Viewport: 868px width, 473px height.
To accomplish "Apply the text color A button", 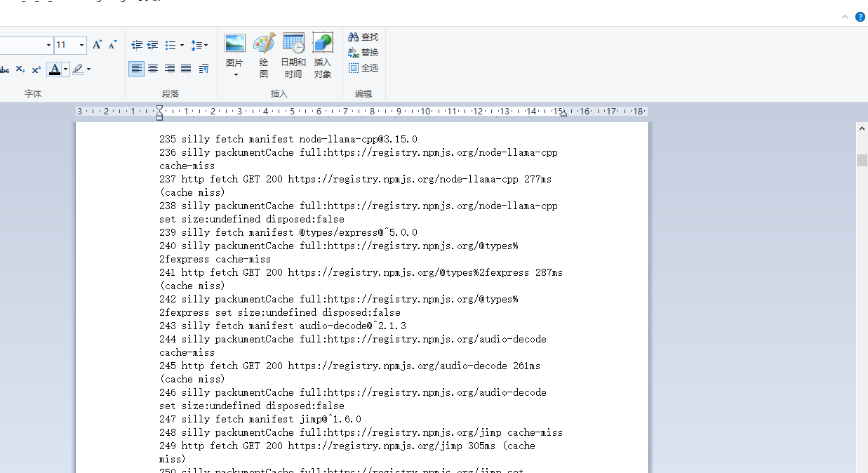I will [54, 69].
